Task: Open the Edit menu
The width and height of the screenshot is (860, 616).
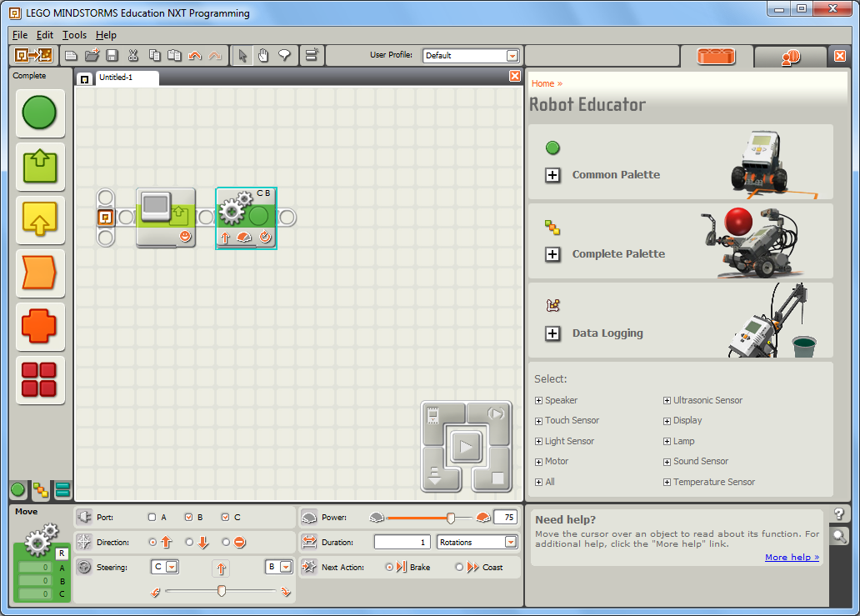Action: [45, 34]
